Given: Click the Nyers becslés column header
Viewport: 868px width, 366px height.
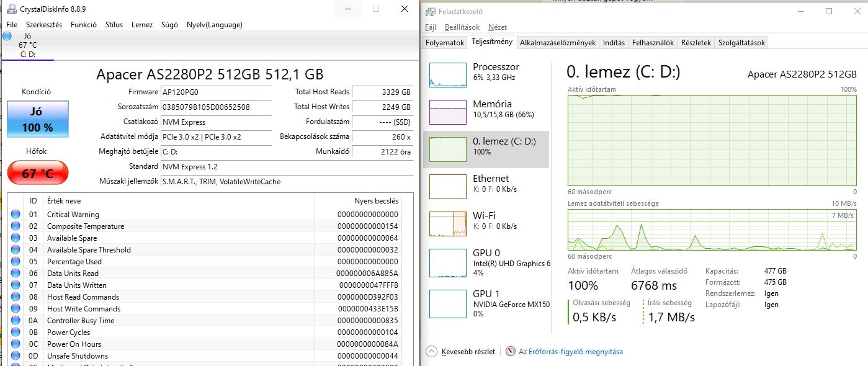Looking at the screenshot, I should (x=376, y=201).
